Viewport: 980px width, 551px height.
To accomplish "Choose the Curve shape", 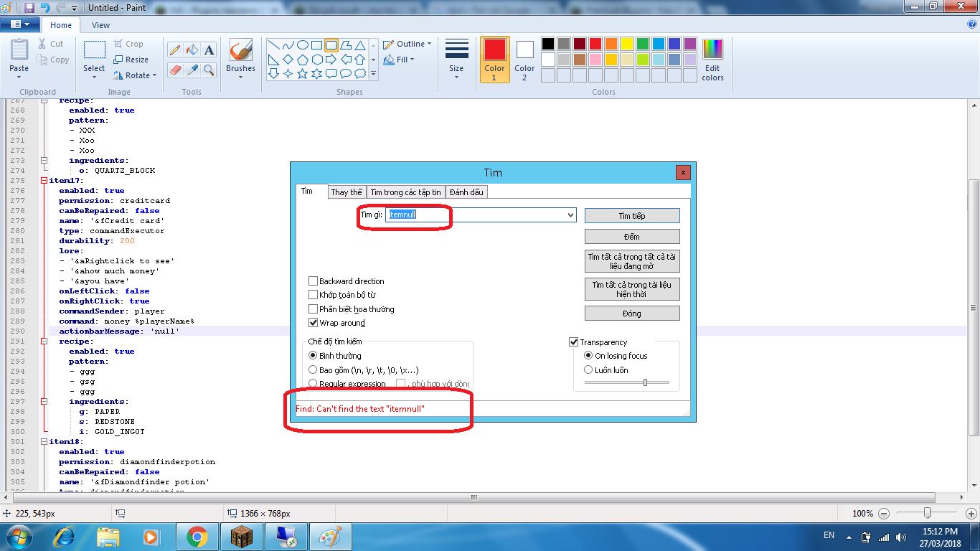I will [x=288, y=45].
